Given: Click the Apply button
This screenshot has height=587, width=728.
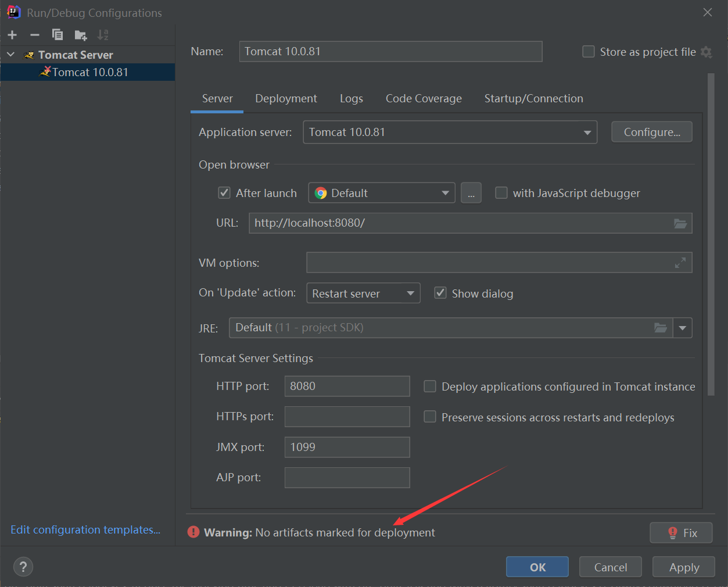Looking at the screenshot, I should (x=684, y=567).
